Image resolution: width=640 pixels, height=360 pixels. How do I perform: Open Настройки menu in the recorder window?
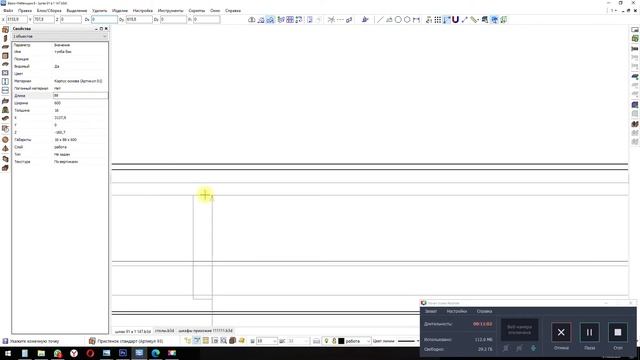point(456,311)
